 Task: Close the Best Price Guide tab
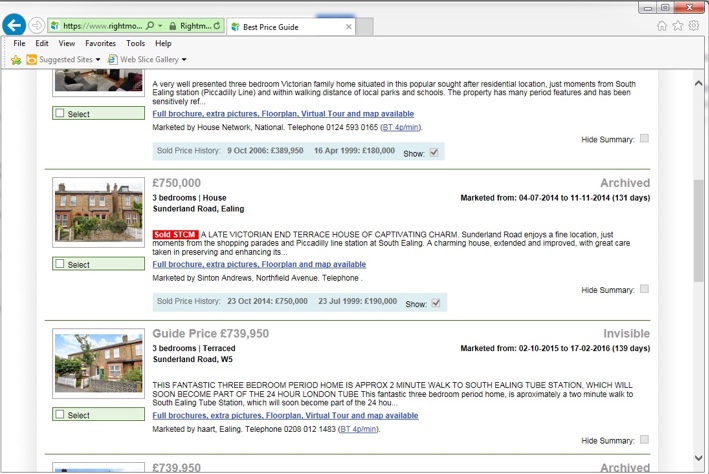pyautogui.click(x=349, y=26)
